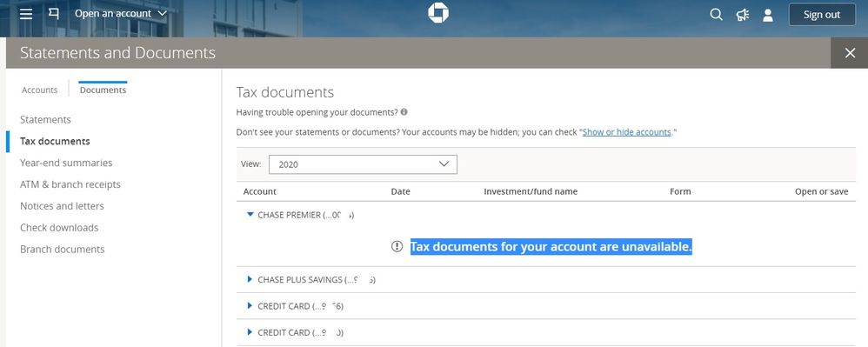868x347 pixels.
Task: Click the Tax documents page heading
Action: [x=285, y=92]
